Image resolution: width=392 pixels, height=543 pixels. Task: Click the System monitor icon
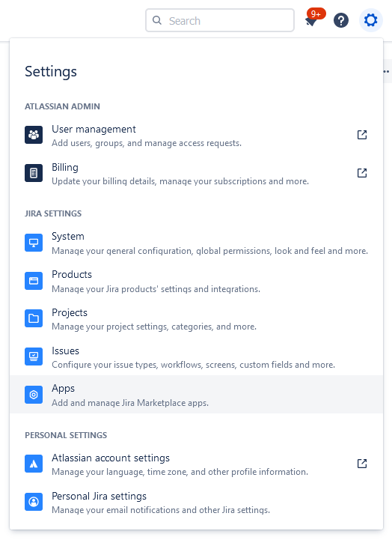point(34,243)
